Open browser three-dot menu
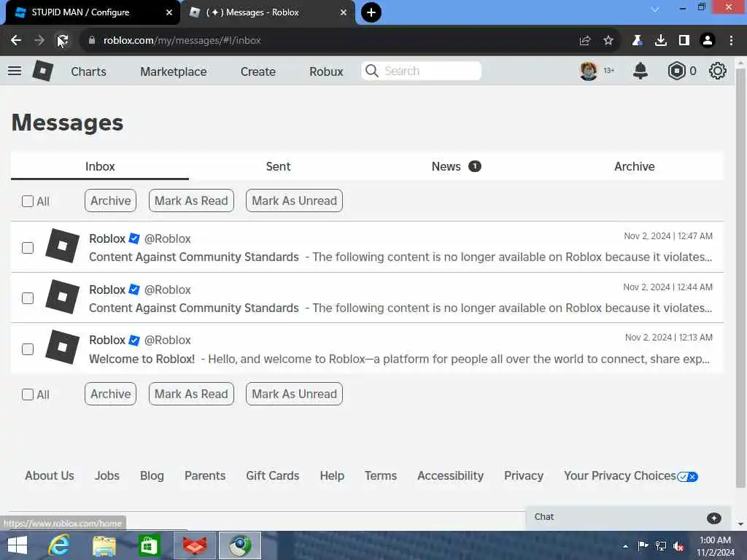 tap(731, 41)
